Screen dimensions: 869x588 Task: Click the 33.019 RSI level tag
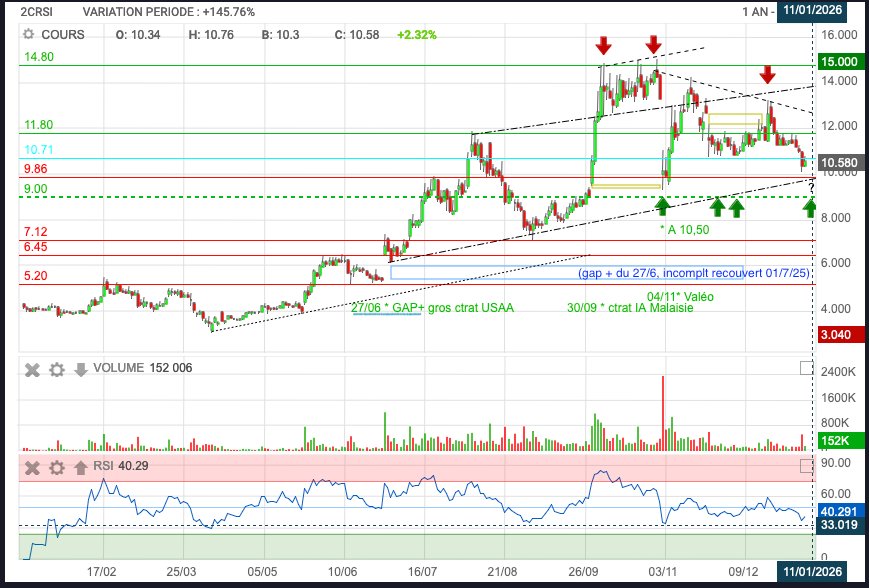839,525
